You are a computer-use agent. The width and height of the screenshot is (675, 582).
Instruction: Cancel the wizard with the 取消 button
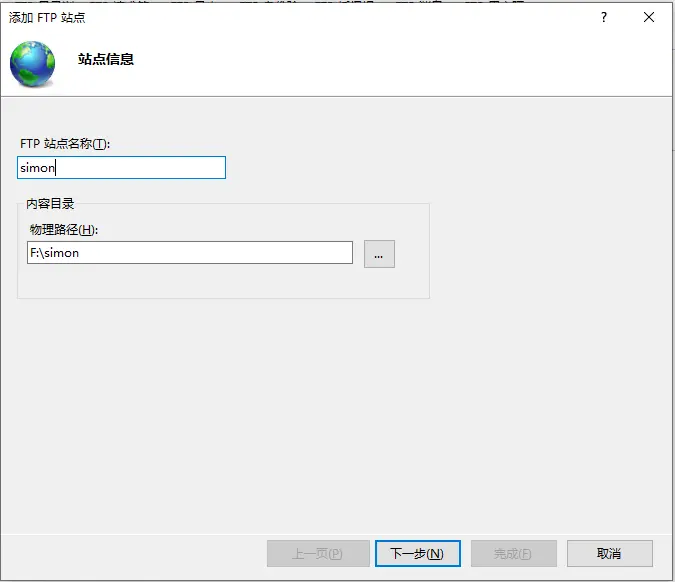point(610,554)
